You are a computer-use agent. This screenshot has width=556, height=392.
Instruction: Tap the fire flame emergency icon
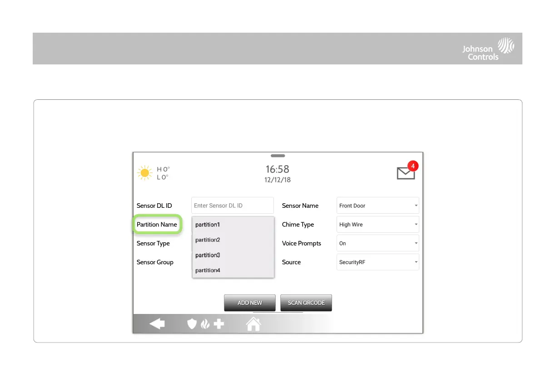(205, 324)
